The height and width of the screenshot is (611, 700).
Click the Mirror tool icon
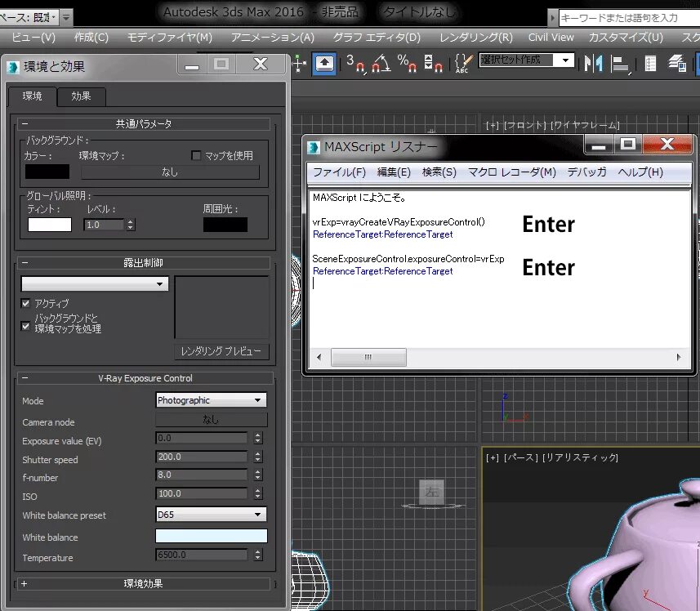click(x=594, y=64)
